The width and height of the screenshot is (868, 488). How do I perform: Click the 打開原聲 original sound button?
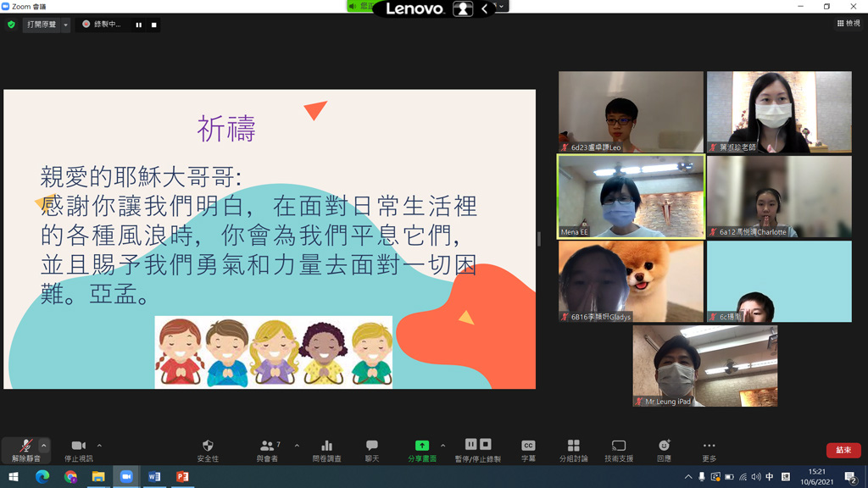point(41,25)
